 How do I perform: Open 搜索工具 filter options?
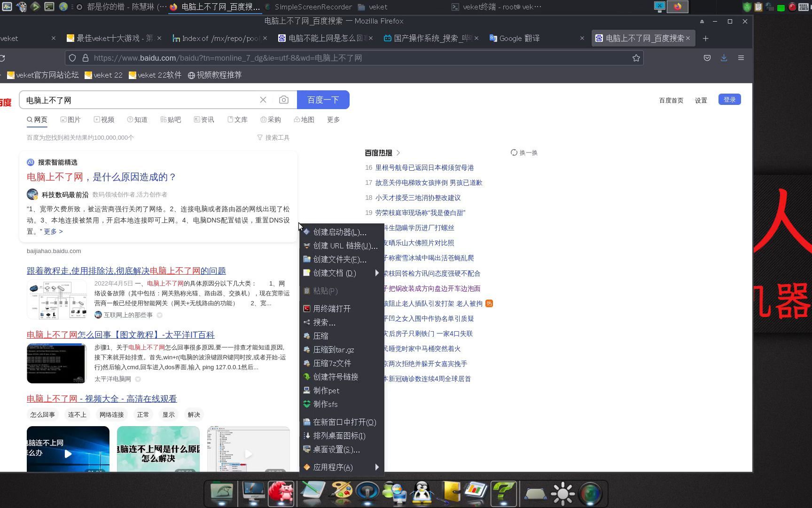point(273,137)
